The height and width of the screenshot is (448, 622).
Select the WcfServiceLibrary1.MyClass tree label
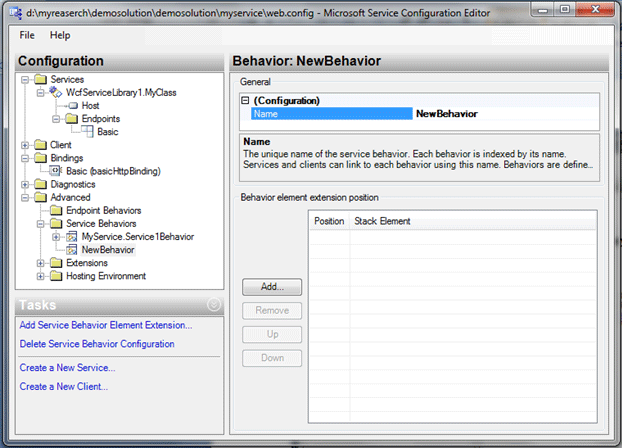point(121,92)
